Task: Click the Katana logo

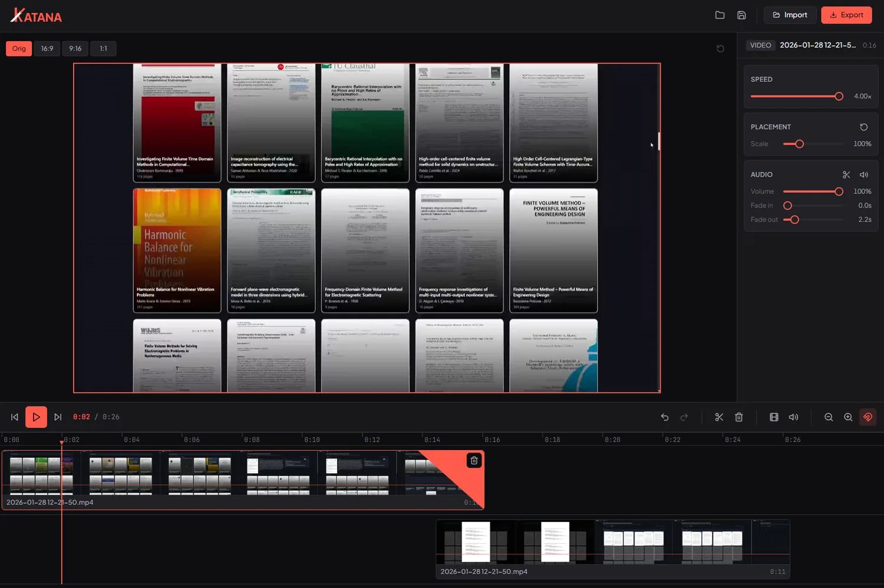Action: [x=36, y=15]
